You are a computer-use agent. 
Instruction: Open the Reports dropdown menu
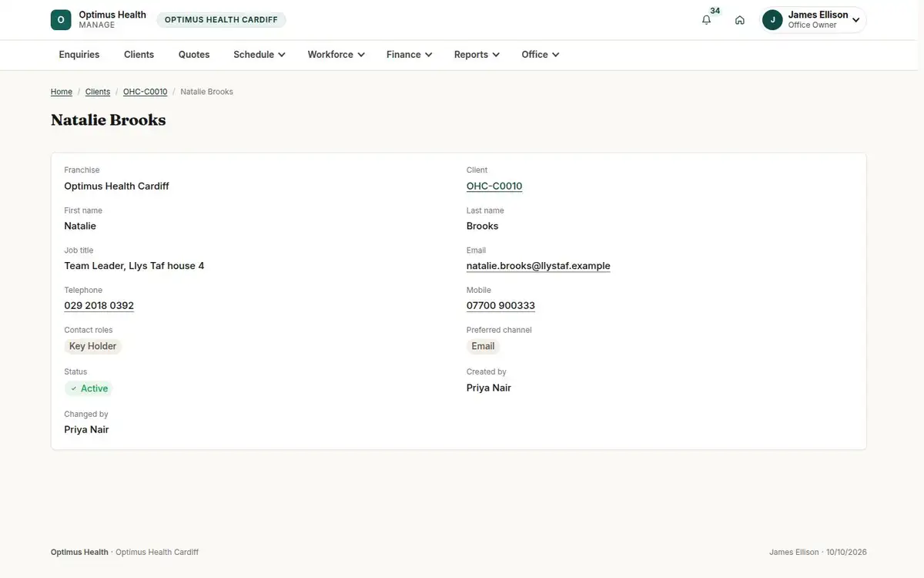[x=477, y=55]
